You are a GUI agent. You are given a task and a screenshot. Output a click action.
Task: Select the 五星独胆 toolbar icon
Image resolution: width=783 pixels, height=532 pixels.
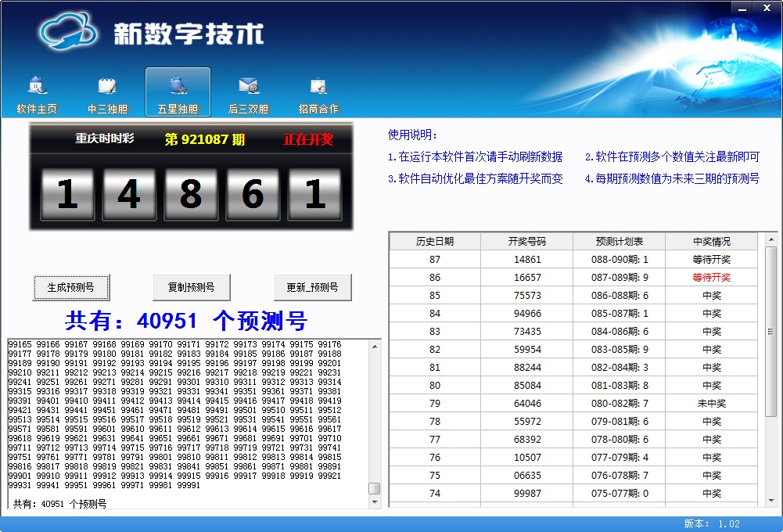178,93
